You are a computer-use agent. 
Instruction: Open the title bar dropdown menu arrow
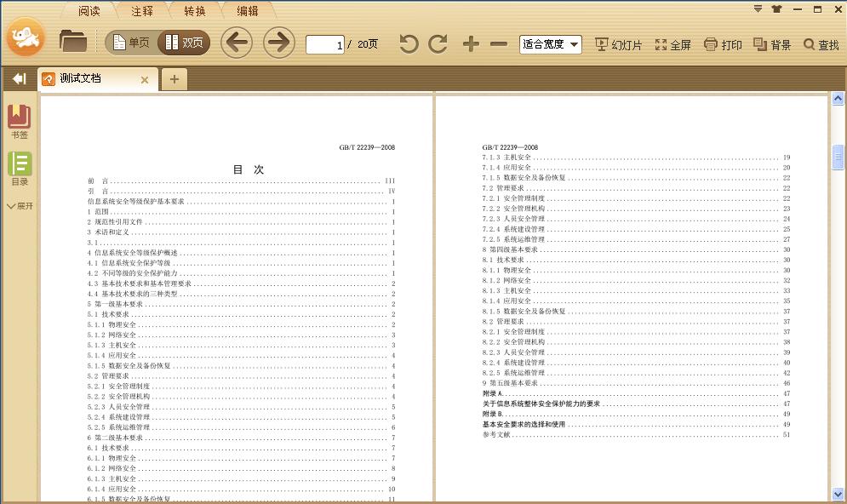click(x=758, y=9)
